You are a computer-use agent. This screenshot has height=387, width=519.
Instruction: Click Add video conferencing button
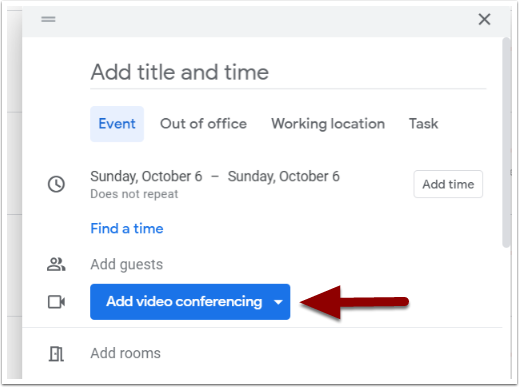[184, 302]
